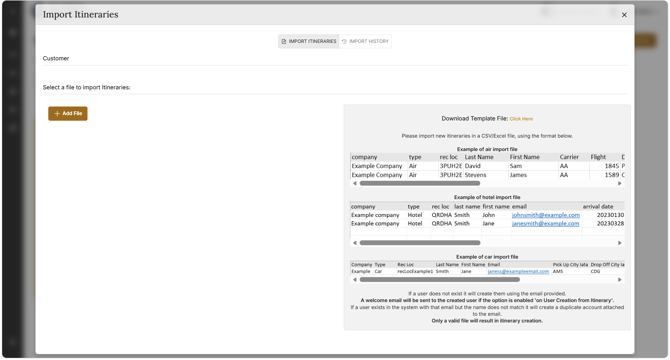Click the 'Pick Up City Iata' column header

(x=570, y=265)
